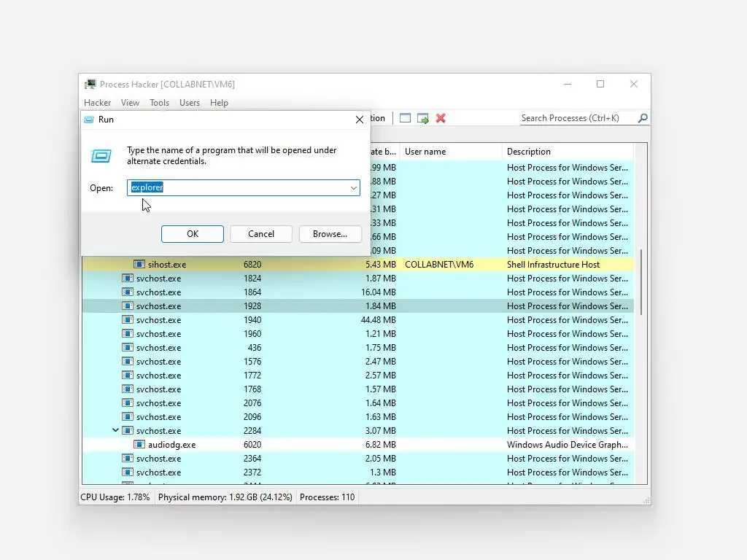Viewport: 747px width, 560px height.
Task: Select svchost.exe with PID 1960
Action: [x=357, y=333]
